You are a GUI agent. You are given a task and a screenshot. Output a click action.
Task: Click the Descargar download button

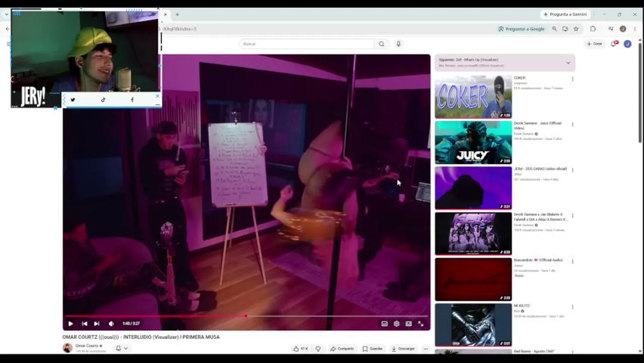(x=404, y=348)
